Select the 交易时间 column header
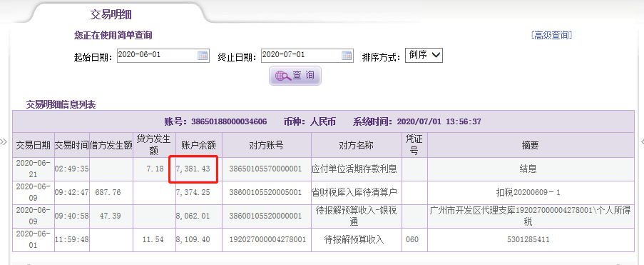The height and width of the screenshot is (265, 644). coord(72,145)
